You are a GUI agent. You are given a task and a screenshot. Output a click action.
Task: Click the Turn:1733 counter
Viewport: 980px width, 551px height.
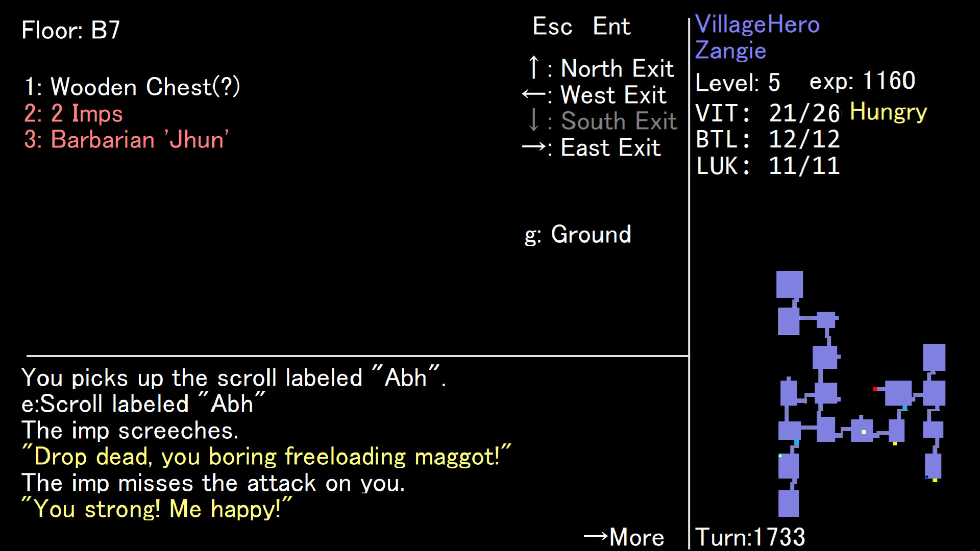pyautogui.click(x=749, y=536)
